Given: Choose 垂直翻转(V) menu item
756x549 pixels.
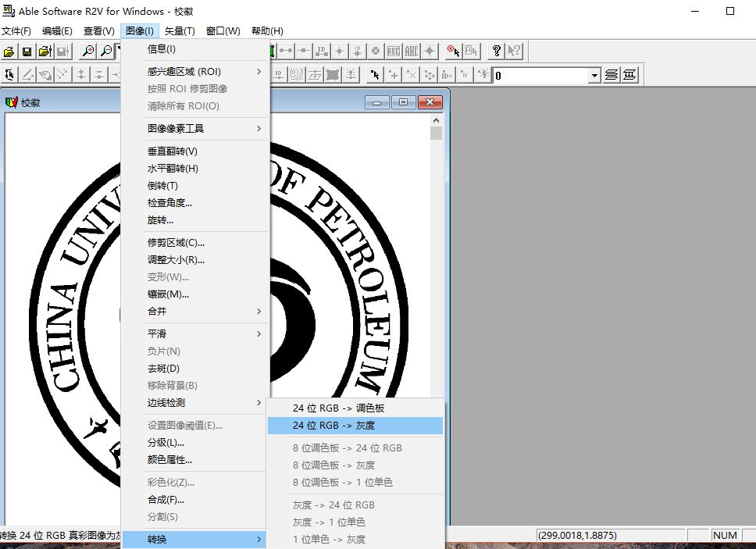Looking at the screenshot, I should coord(195,152).
